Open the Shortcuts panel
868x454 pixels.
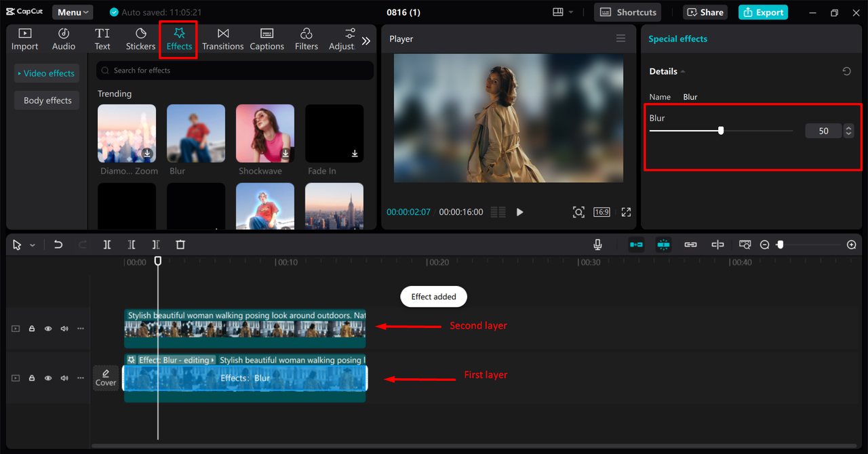[x=628, y=12]
